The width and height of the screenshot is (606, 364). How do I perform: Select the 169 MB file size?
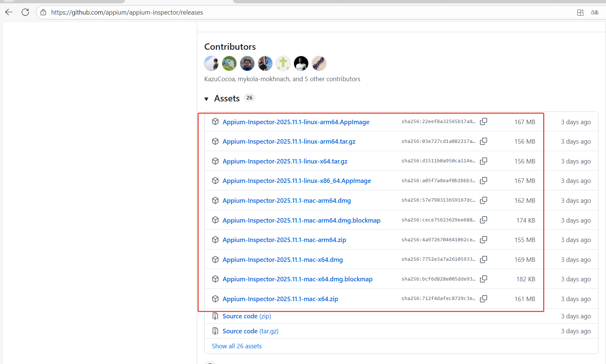tap(525, 260)
